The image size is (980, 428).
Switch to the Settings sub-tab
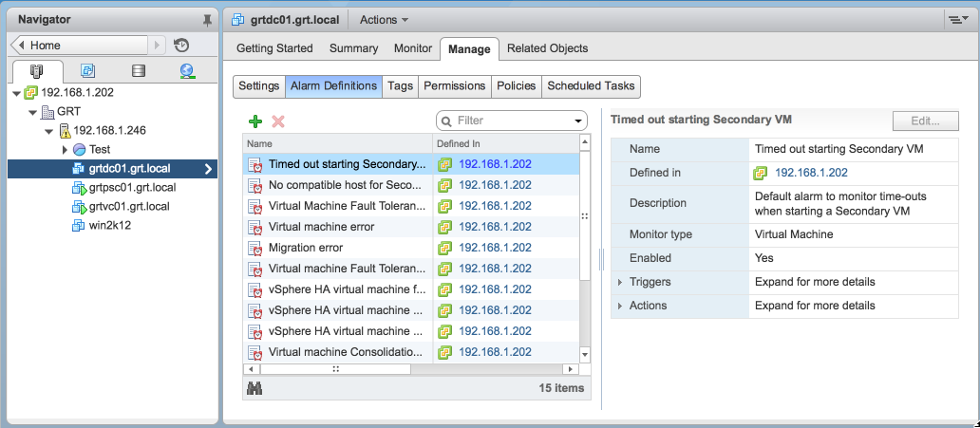tap(258, 86)
